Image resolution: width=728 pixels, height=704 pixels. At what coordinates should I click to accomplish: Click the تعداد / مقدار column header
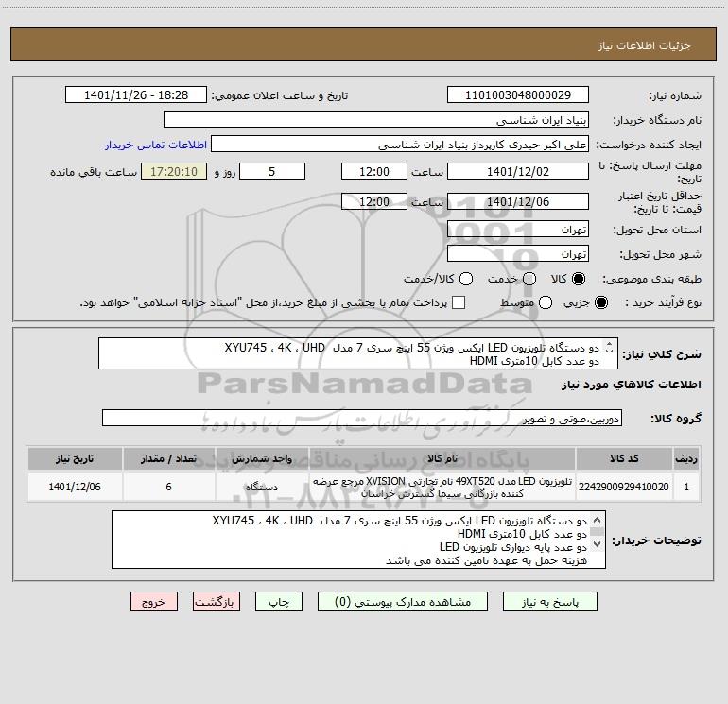(x=168, y=458)
